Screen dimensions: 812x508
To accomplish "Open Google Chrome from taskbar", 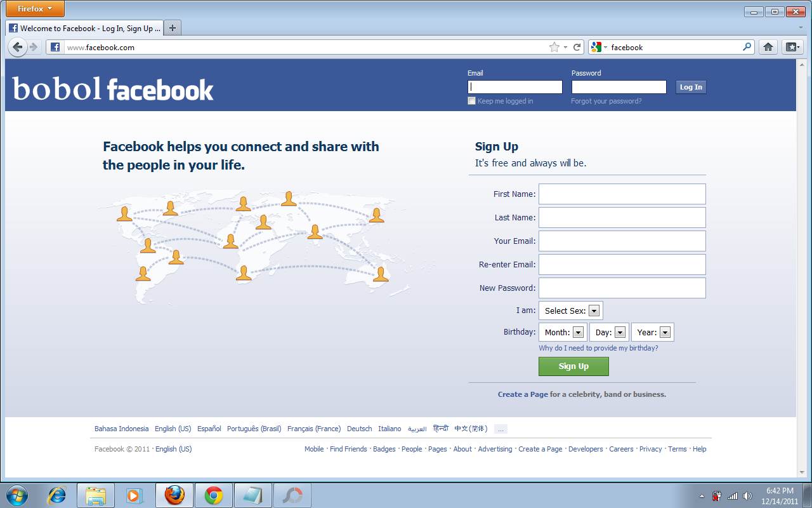I will [214, 495].
